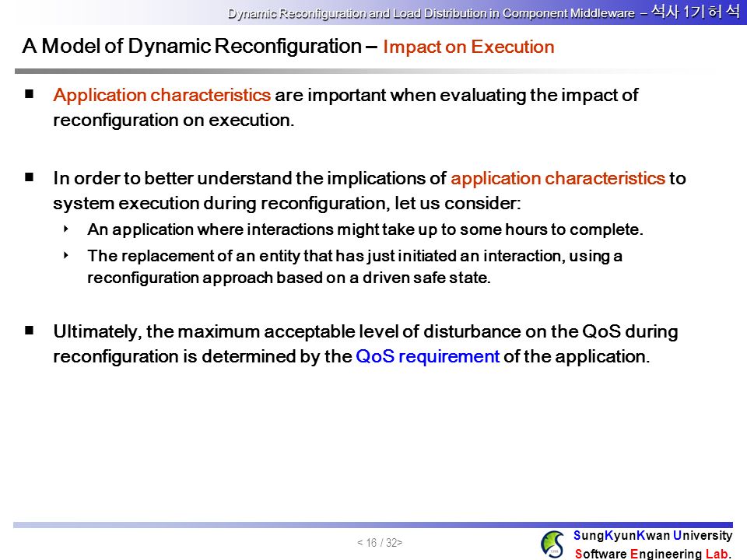Click 'system execution during reconfiguration, let us consider:'
The height and width of the screenshot is (560, 747).
(x=287, y=203)
